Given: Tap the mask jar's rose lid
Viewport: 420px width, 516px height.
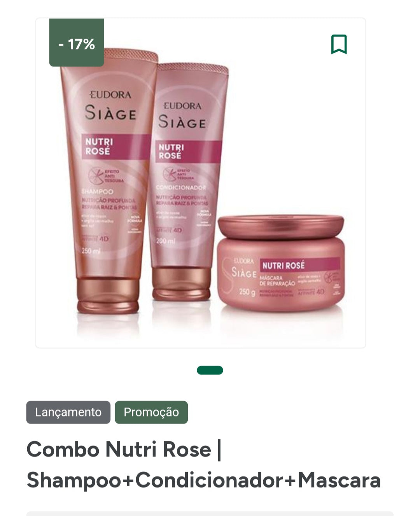Looking at the screenshot, I should pos(281,227).
